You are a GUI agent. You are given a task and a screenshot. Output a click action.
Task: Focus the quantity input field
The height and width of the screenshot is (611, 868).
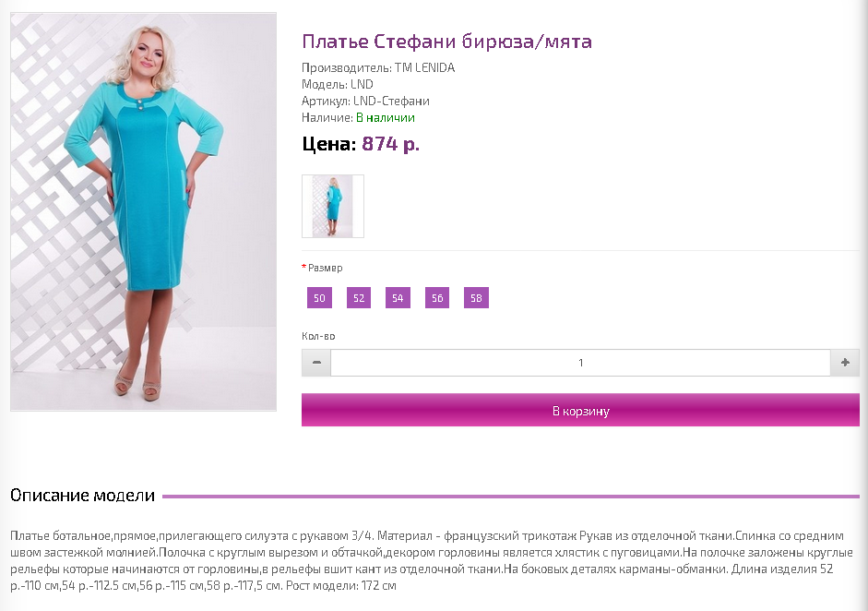[581, 363]
